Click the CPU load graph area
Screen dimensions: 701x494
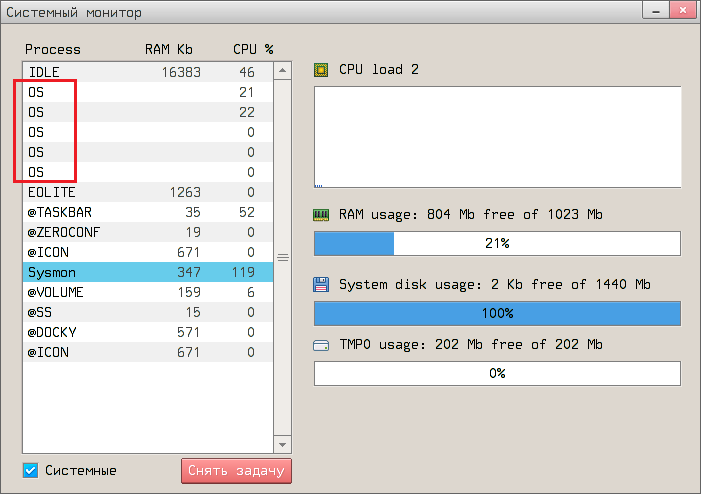pyautogui.click(x=497, y=137)
